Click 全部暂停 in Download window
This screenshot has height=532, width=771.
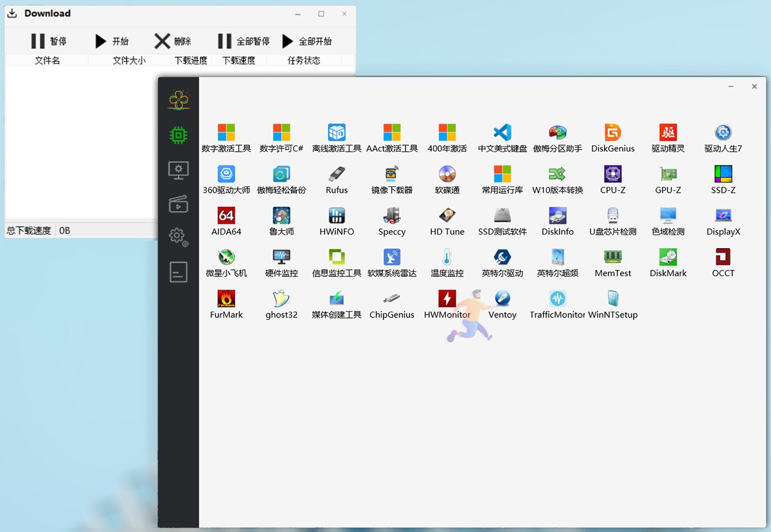[244, 41]
